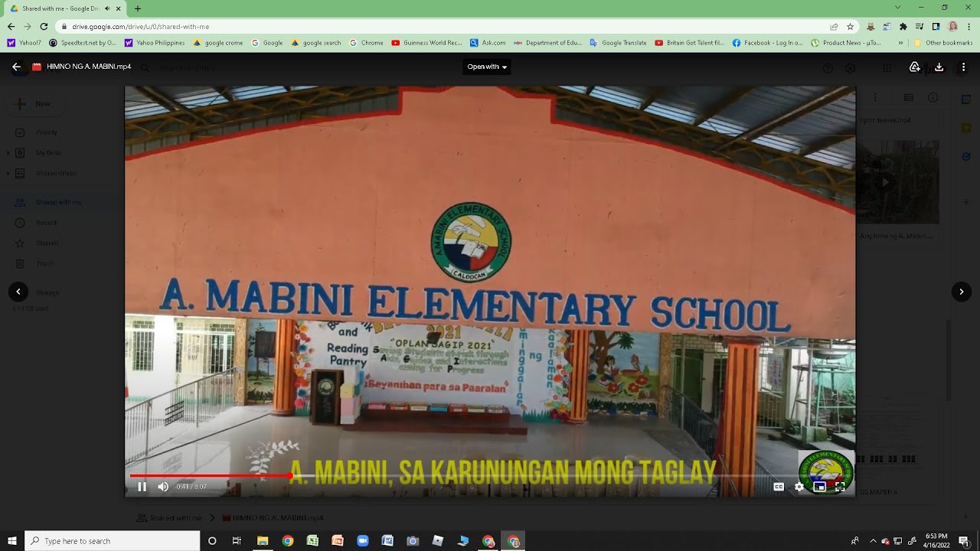Open the Yahoo Philippines bookmark

click(x=155, y=43)
